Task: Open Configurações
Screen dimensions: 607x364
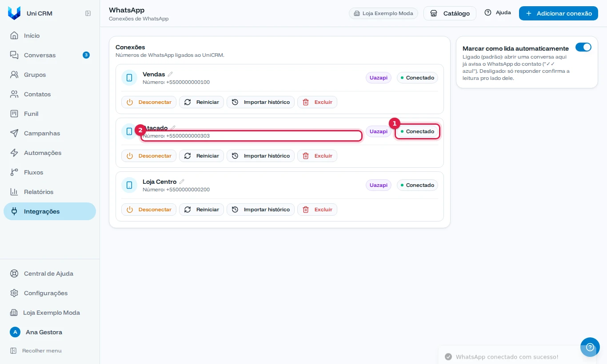Action: pos(50,293)
